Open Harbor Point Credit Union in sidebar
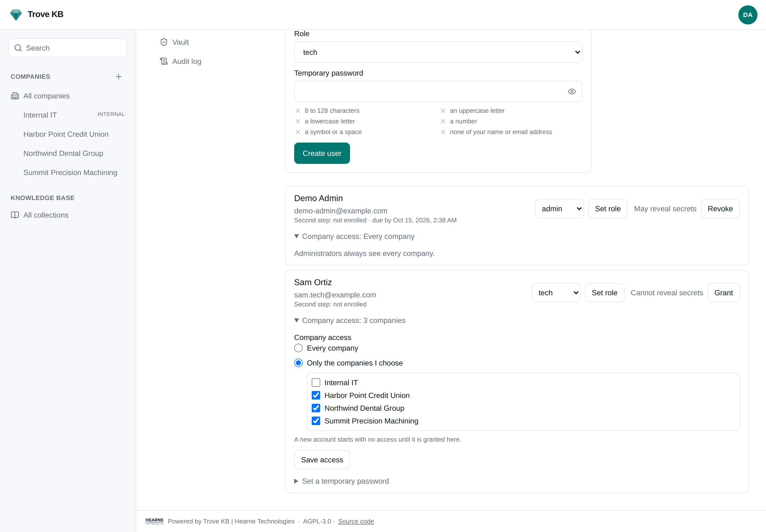The height and width of the screenshot is (532, 766). tap(66, 134)
